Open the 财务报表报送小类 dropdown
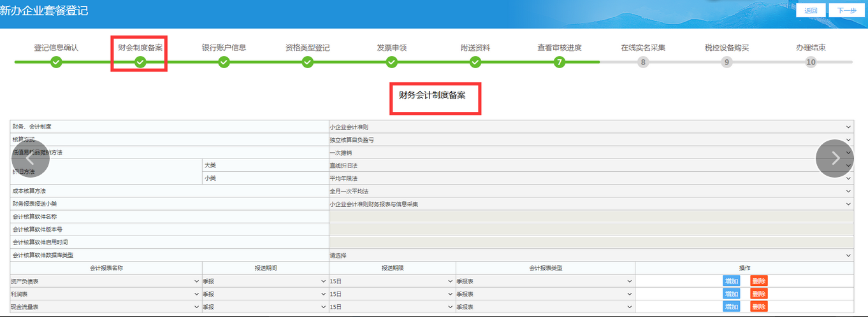 [591, 204]
